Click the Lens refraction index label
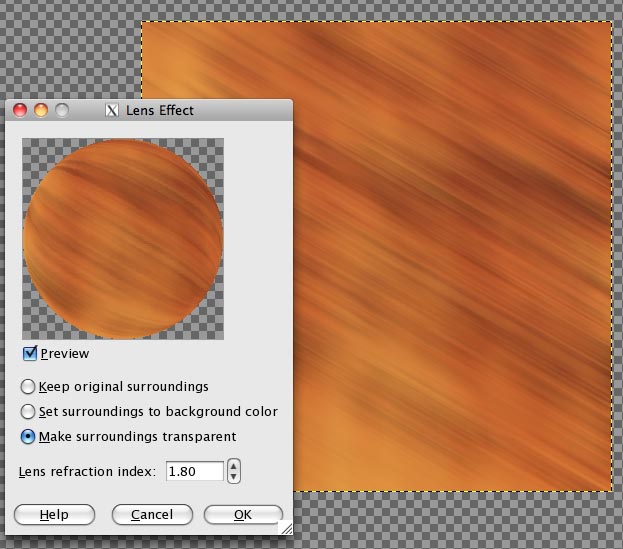 [87, 472]
